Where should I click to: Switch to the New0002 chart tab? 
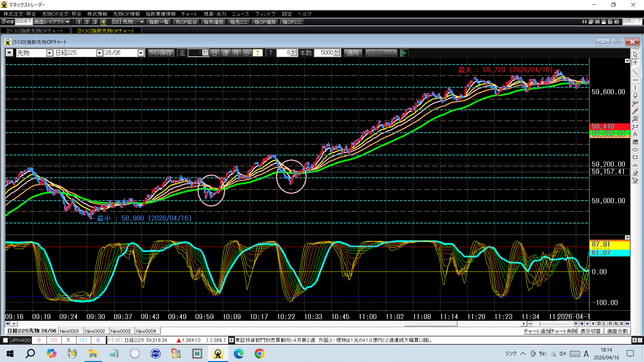point(95,331)
